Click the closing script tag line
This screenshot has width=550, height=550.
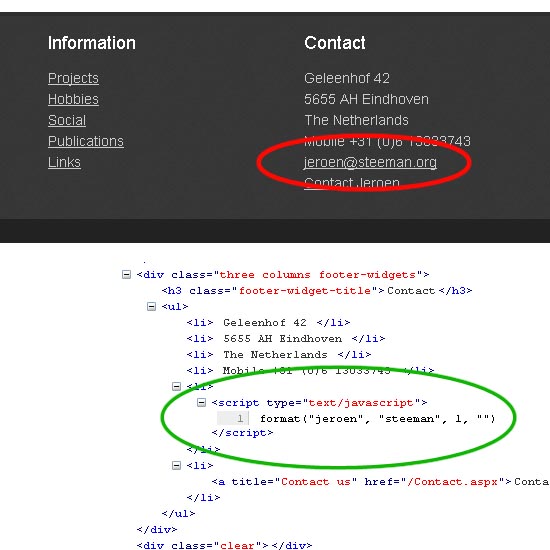pos(242,433)
